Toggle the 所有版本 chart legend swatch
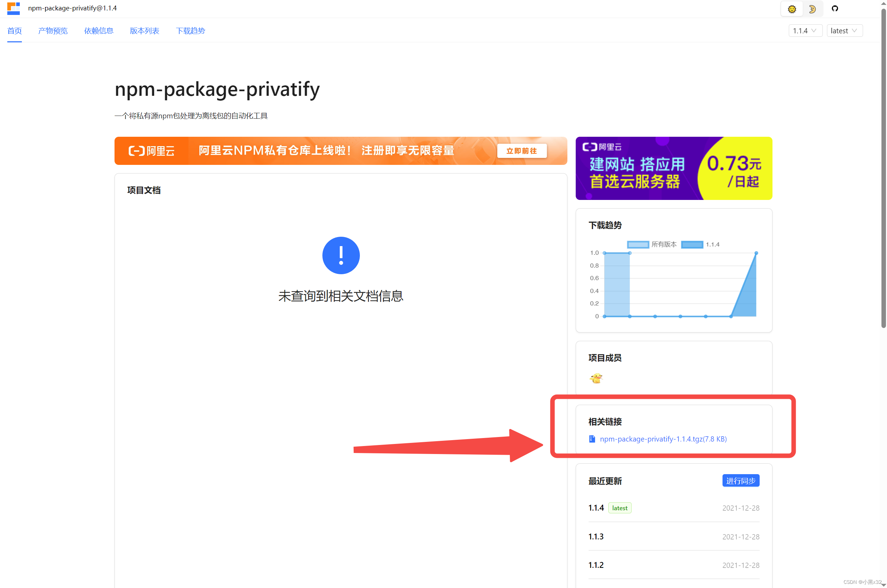Screen dimensions: 887x588 tap(638, 244)
